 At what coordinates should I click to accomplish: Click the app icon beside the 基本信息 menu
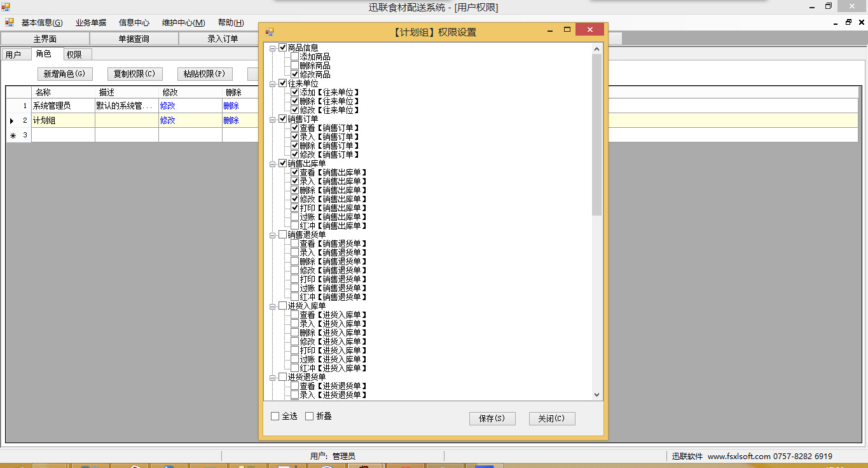coord(10,22)
